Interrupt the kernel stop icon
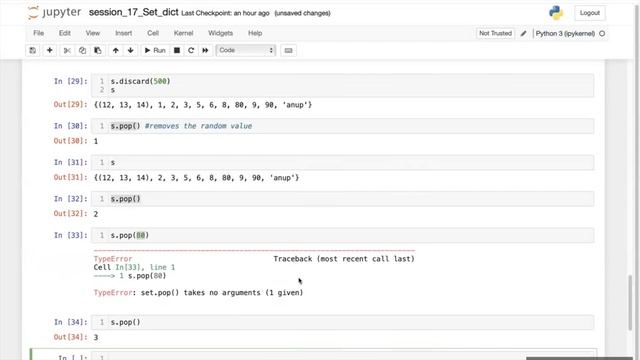640x360 pixels. (x=177, y=50)
